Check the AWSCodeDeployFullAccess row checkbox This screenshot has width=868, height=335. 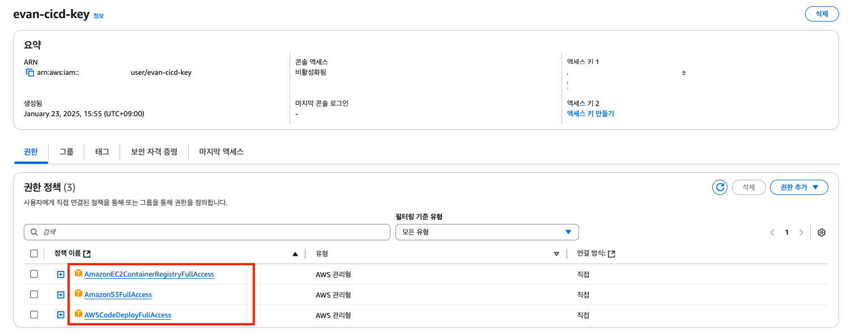point(34,315)
